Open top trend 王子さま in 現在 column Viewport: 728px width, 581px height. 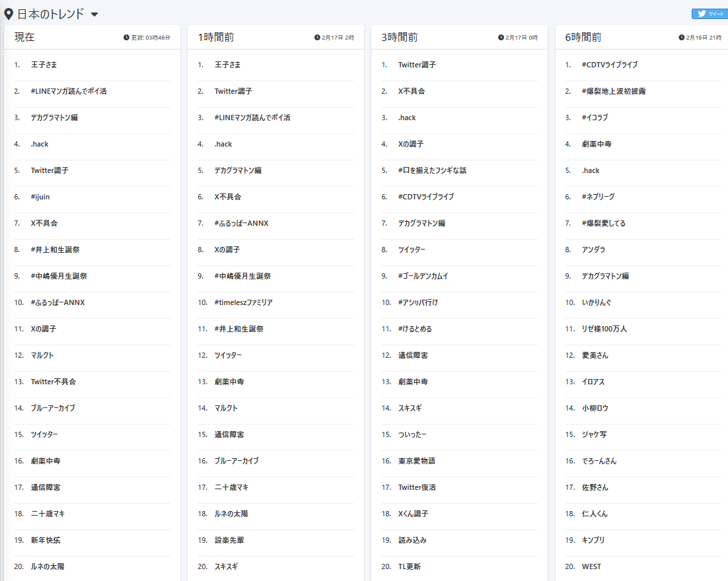(x=44, y=65)
